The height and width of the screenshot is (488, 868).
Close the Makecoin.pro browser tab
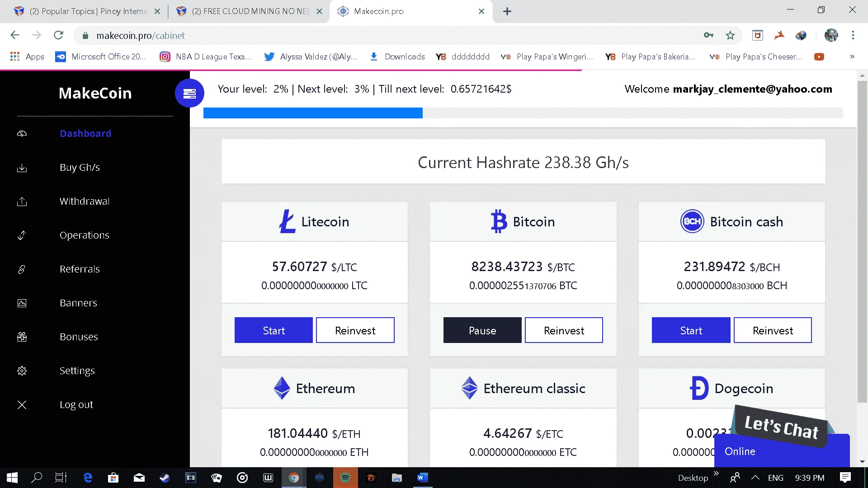(481, 11)
